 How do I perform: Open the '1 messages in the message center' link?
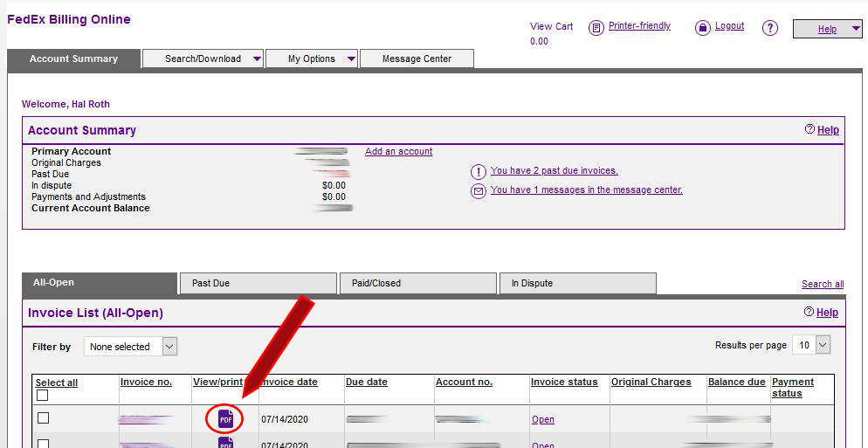click(x=586, y=190)
